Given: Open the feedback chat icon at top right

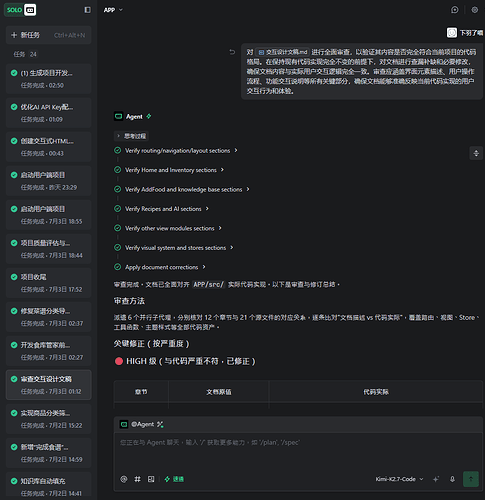Looking at the screenshot, I should pyautogui.click(x=455, y=10).
